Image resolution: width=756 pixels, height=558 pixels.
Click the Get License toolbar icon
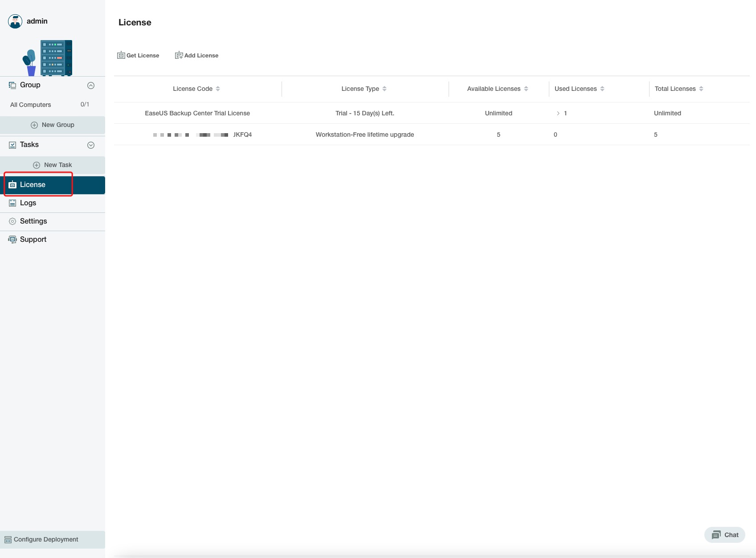[121, 55]
